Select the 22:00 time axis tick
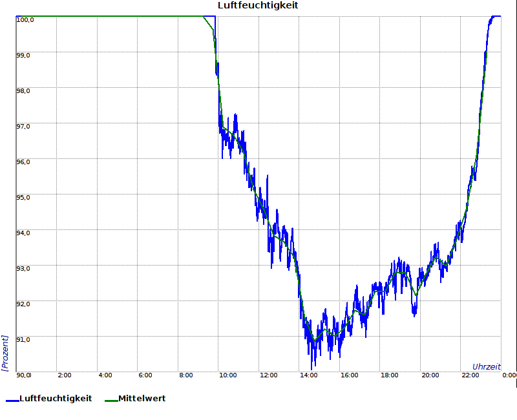 coord(470,375)
